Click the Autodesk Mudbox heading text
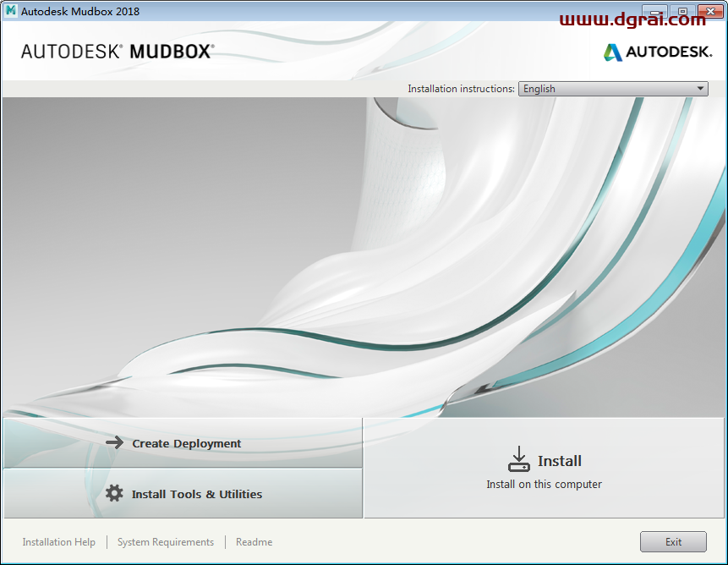 118,52
